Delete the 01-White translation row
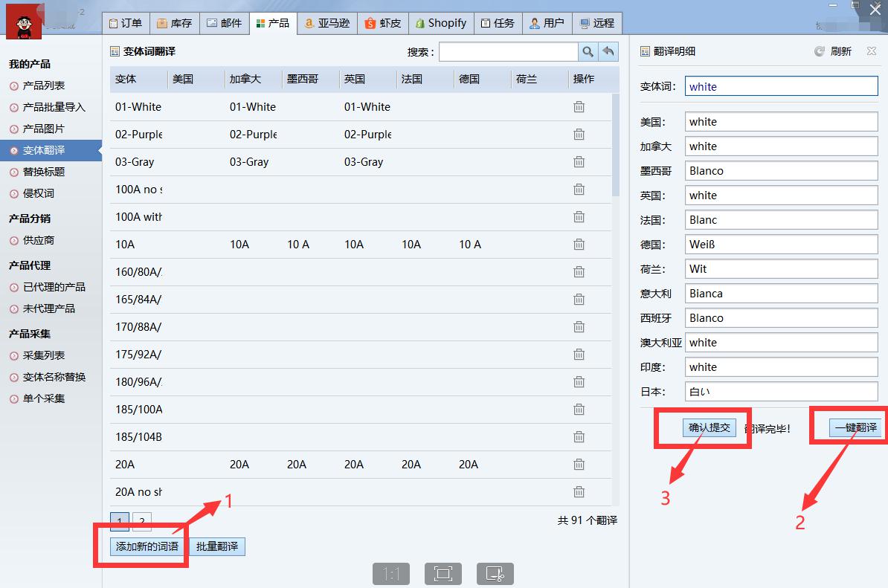The image size is (888, 588). (x=579, y=107)
